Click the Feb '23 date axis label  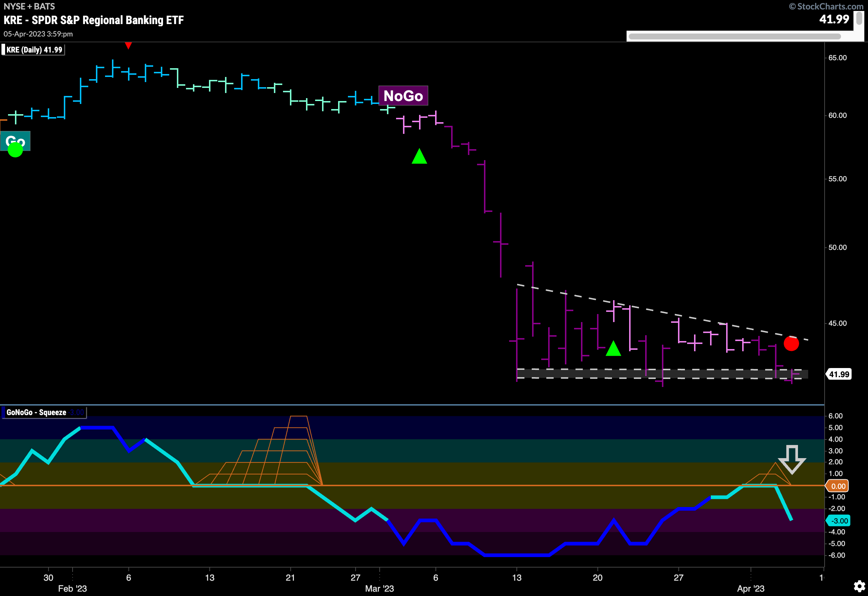tap(73, 588)
